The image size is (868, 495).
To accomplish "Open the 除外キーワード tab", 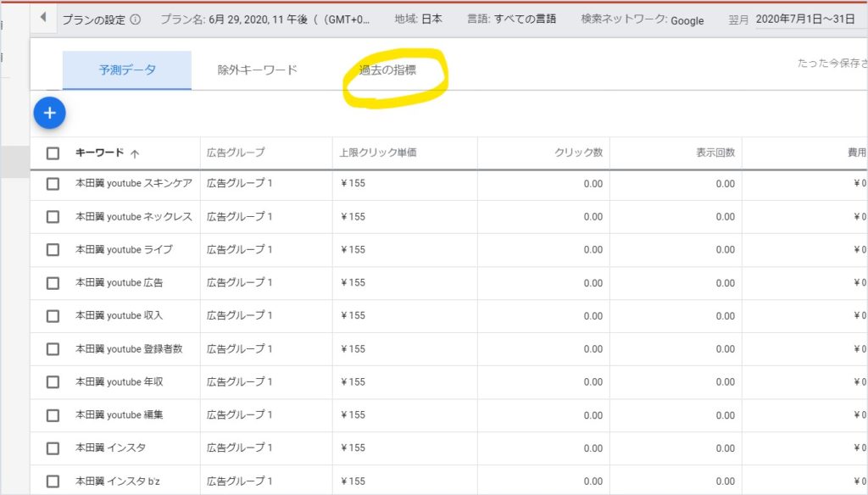I will point(257,70).
